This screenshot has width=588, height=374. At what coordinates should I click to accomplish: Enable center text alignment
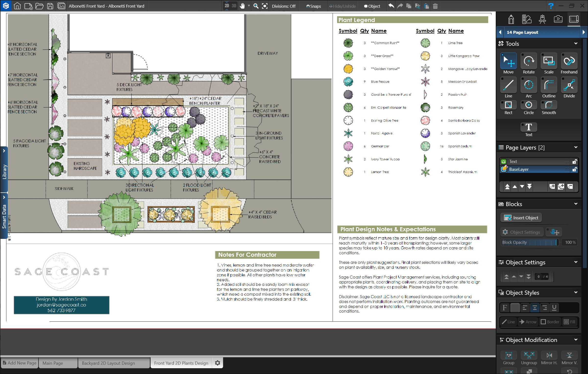click(535, 308)
